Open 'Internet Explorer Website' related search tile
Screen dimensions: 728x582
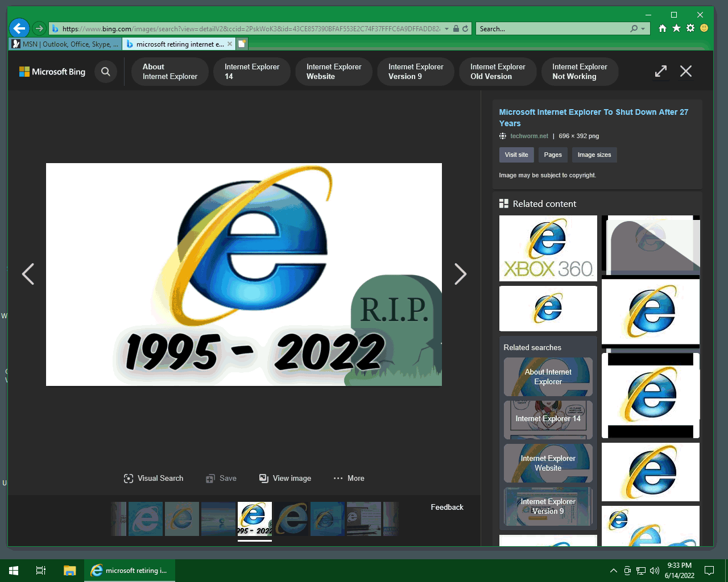tap(548, 463)
